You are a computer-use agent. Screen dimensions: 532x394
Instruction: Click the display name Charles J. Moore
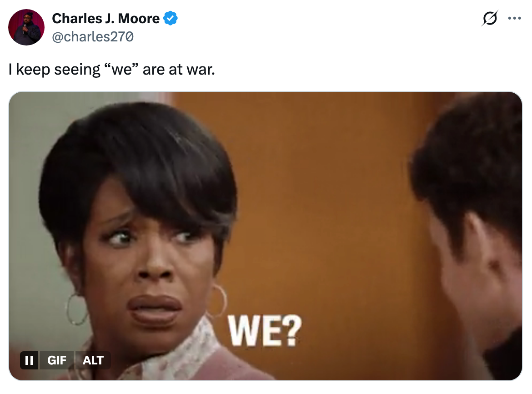click(x=105, y=18)
